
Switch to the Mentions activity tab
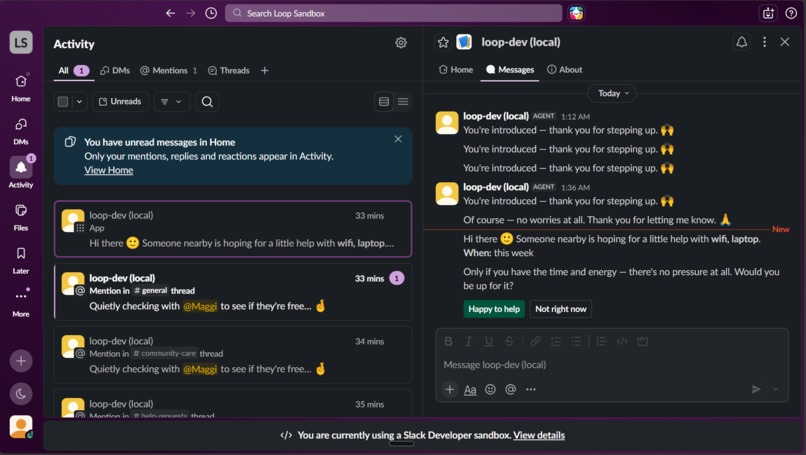pos(169,70)
